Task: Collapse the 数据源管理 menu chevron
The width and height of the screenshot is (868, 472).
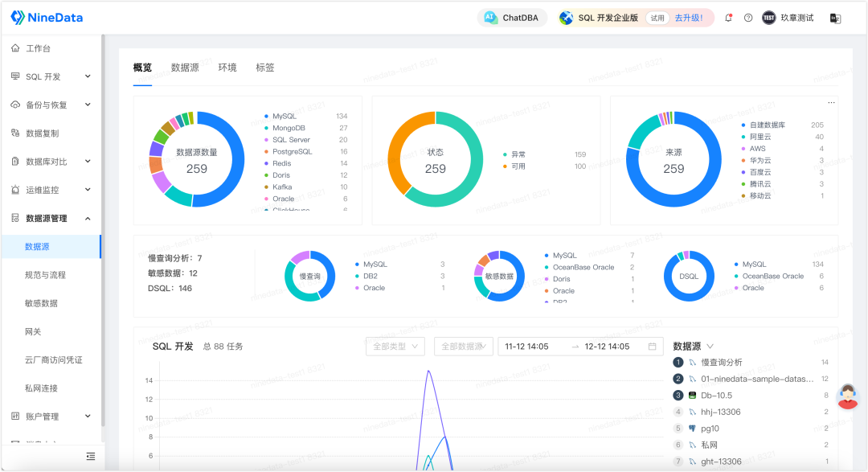Action: tap(88, 218)
